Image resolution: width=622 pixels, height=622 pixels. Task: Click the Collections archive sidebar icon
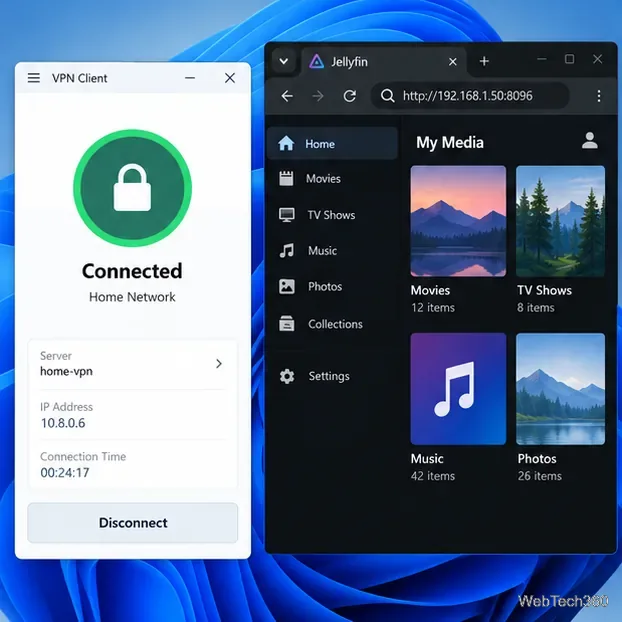coord(286,323)
